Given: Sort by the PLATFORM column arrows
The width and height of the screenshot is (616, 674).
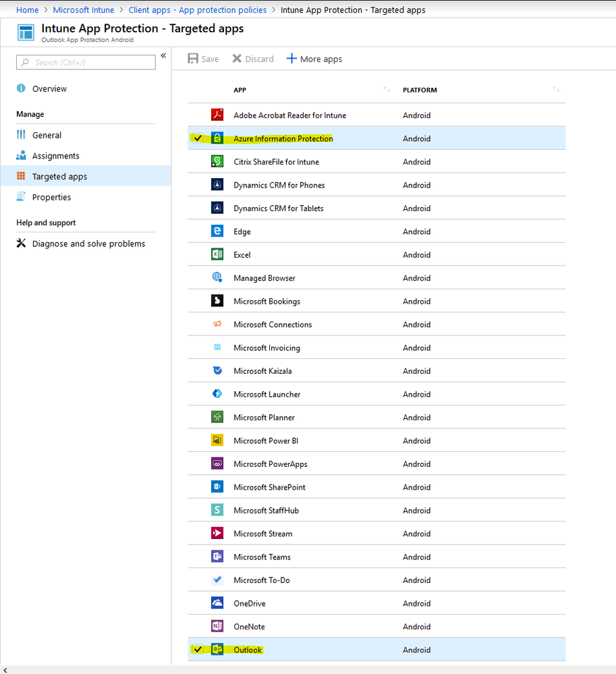Looking at the screenshot, I should click(x=556, y=90).
